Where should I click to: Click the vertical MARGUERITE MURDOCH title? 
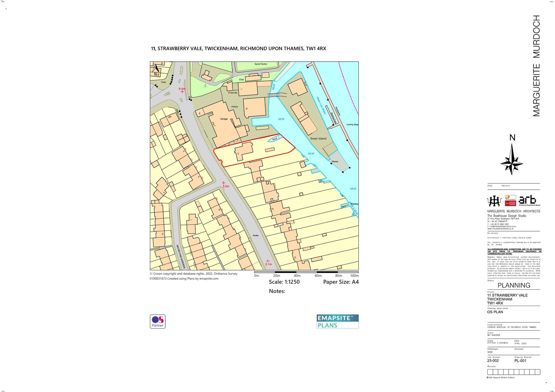[x=536, y=66]
